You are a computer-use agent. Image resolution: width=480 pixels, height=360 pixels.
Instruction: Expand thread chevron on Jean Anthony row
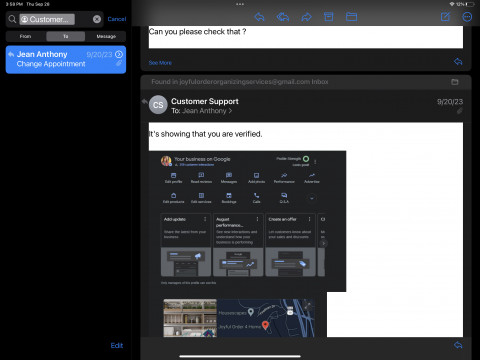pyautogui.click(x=119, y=54)
